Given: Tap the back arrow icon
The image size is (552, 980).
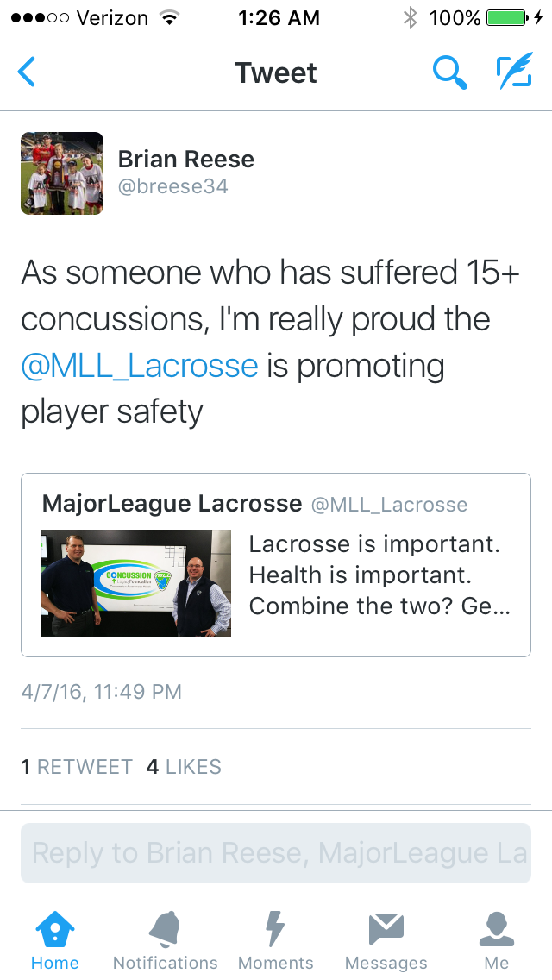Looking at the screenshot, I should [27, 72].
